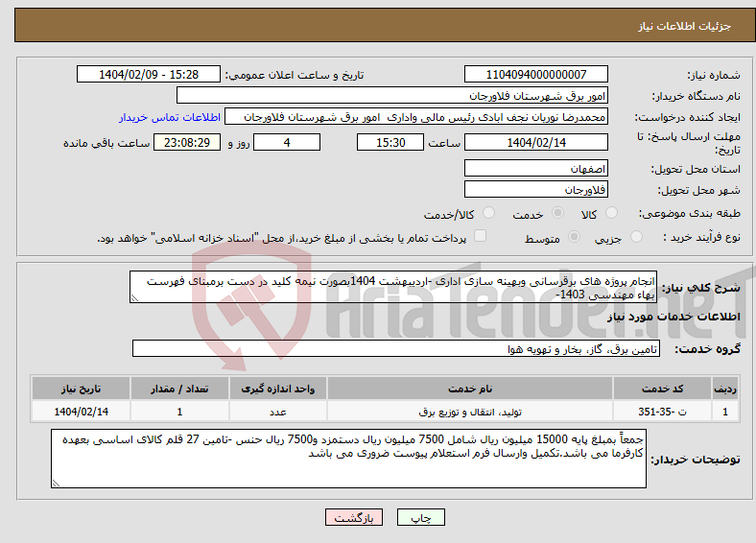Click the quantity cell 1 in table
This screenshot has width=756, height=543.
coord(179,412)
